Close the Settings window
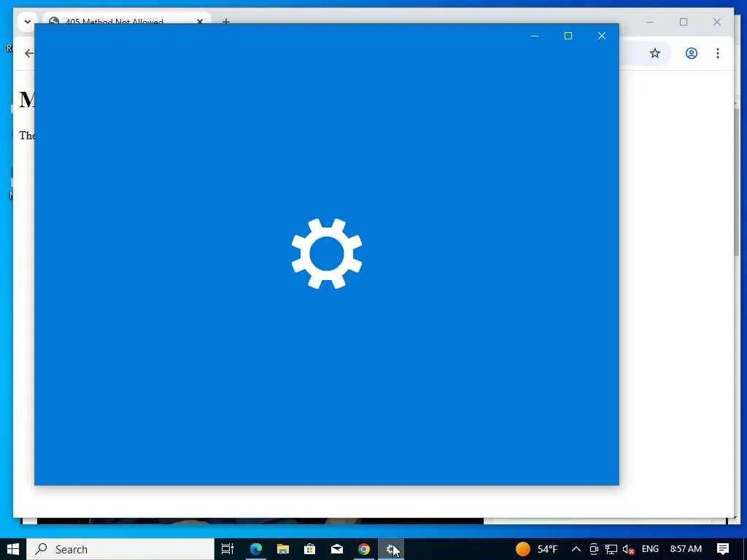 pos(602,36)
